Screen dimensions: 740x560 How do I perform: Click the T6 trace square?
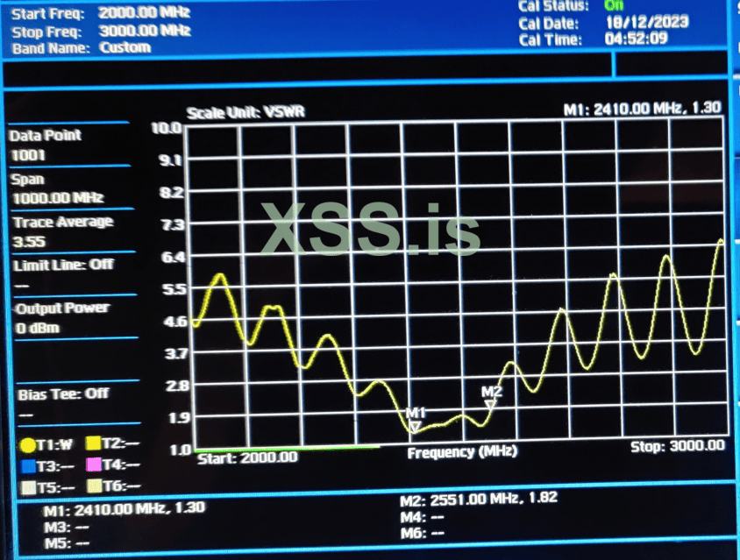tap(95, 486)
